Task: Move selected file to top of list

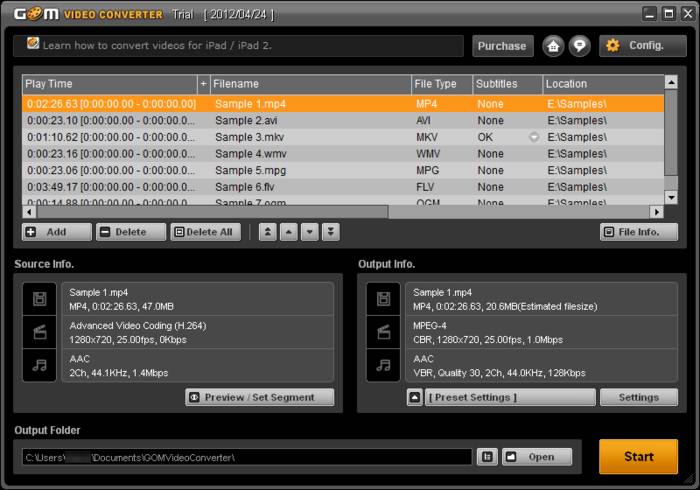Action: point(267,232)
